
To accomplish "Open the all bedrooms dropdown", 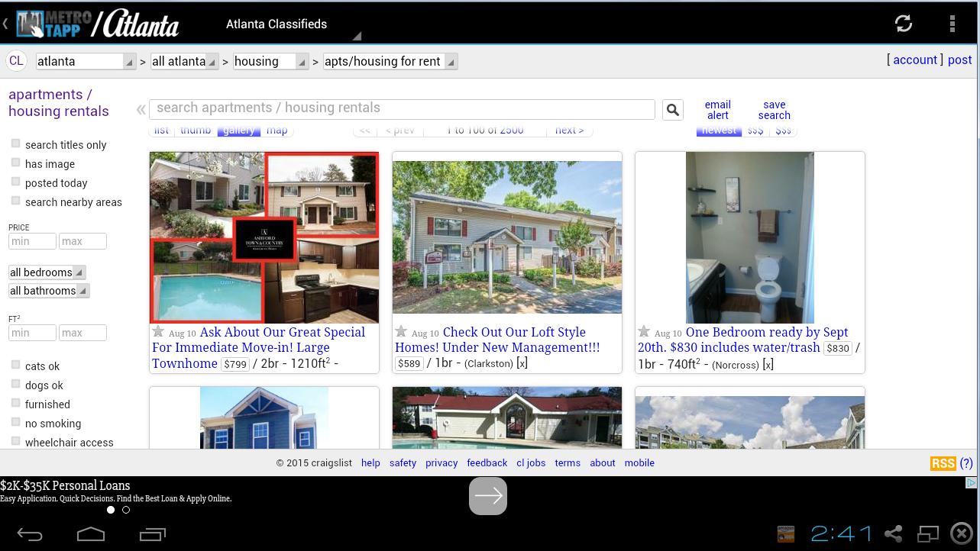I will (x=47, y=272).
